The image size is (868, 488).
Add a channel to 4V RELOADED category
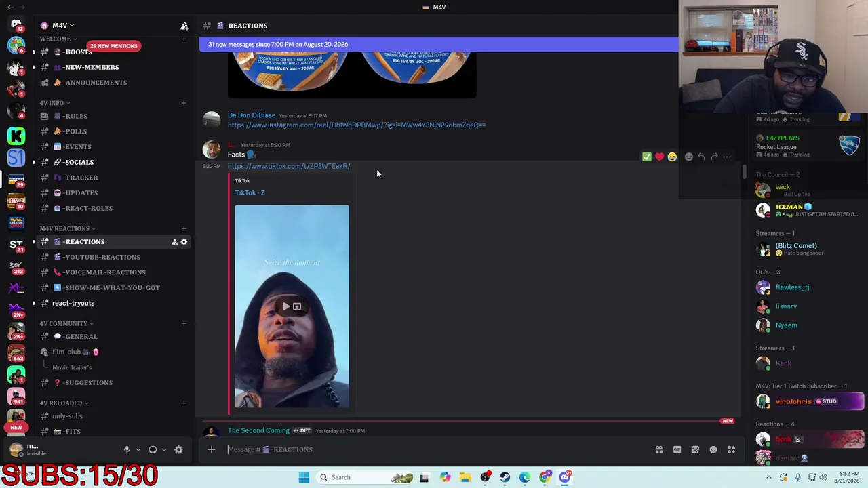184,403
